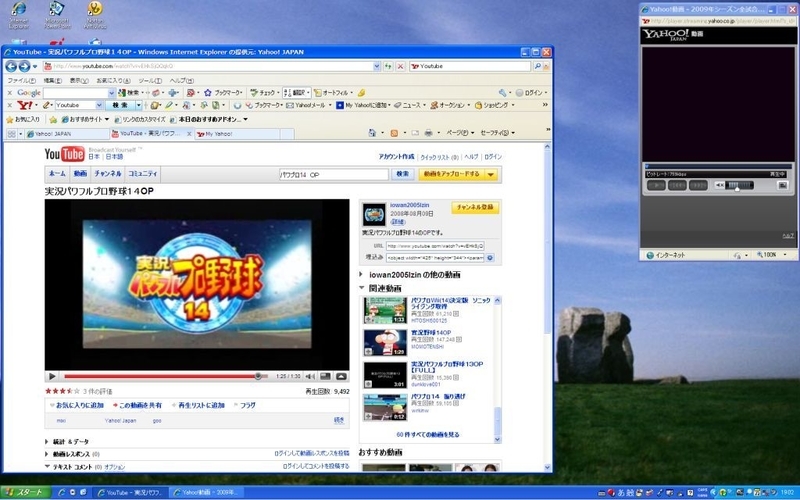
Task: Click the Quick Tabs grid icon
Action: [11, 134]
